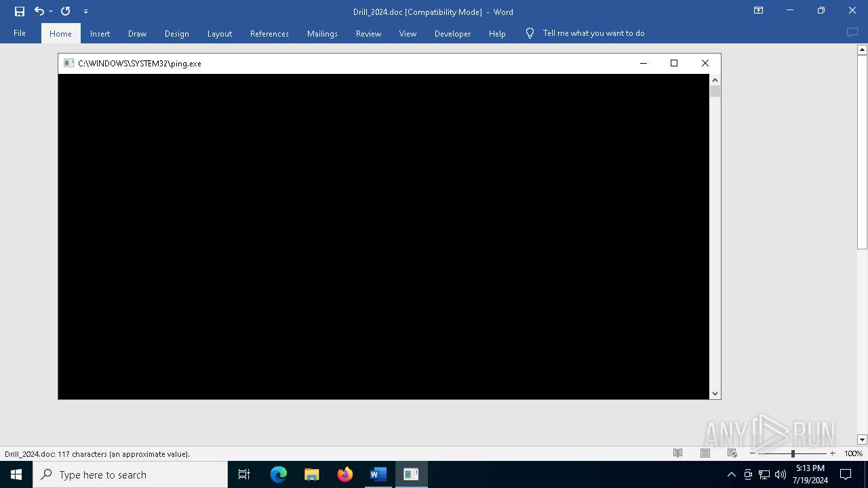Open the Layout tab
The height and width of the screenshot is (488, 868).
tap(219, 33)
